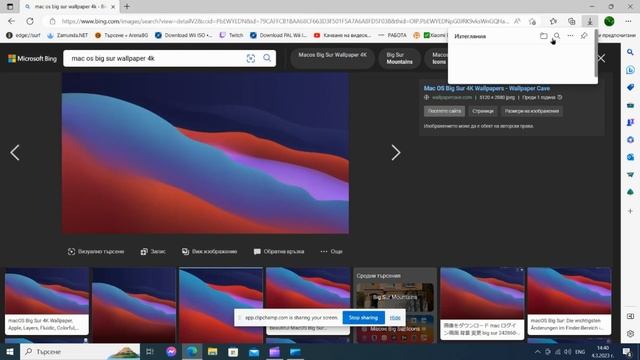The image size is (640, 360).
Task: Open browser favorites star icon
Action: 553,21
